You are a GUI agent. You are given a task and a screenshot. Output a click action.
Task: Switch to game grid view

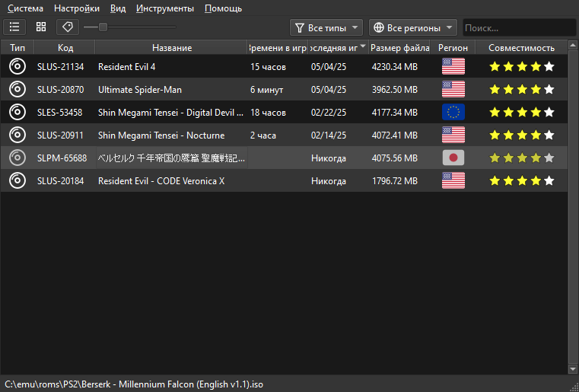[x=41, y=27]
